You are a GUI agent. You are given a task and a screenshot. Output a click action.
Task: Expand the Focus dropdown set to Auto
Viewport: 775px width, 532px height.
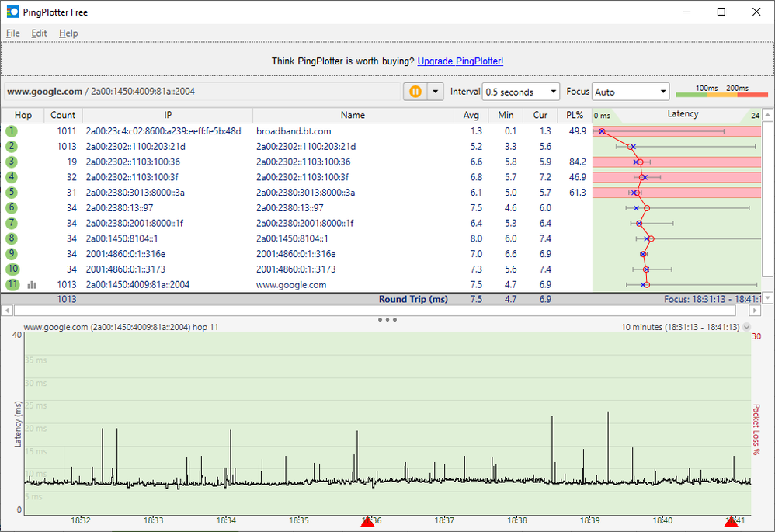[630, 92]
